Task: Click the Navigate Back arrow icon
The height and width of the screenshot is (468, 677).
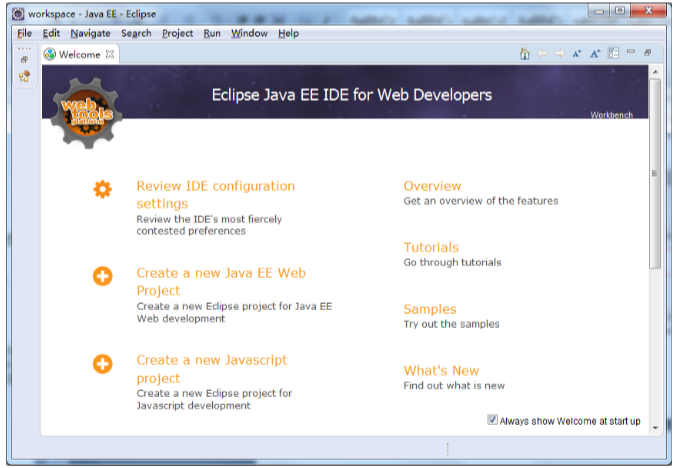Action: 542,54
